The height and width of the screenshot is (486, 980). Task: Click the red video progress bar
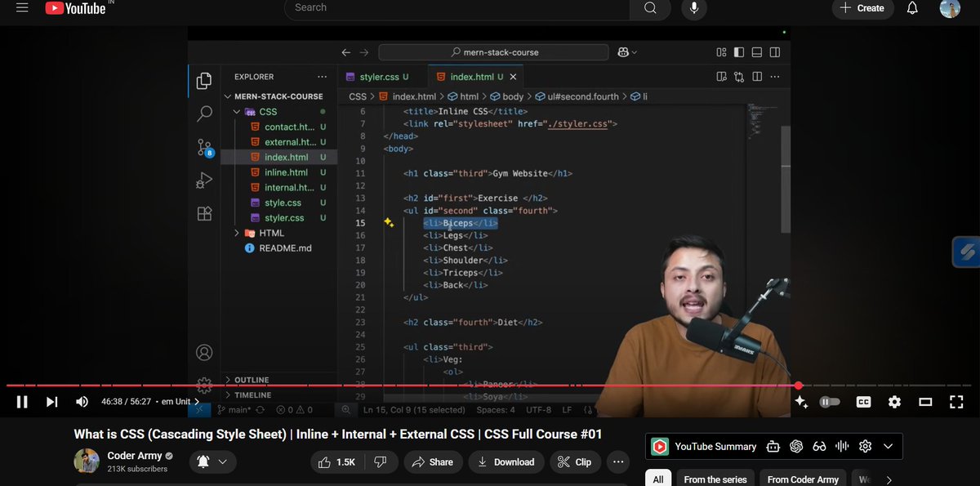click(x=490, y=386)
